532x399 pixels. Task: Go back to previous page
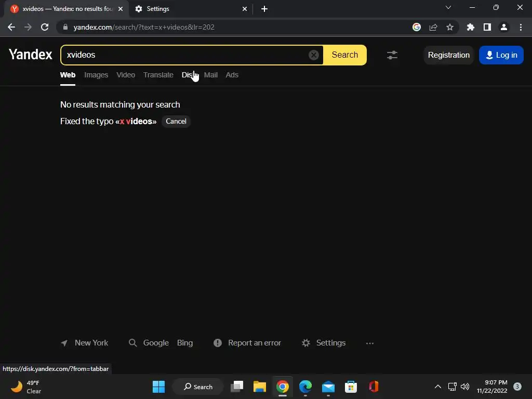click(x=11, y=27)
